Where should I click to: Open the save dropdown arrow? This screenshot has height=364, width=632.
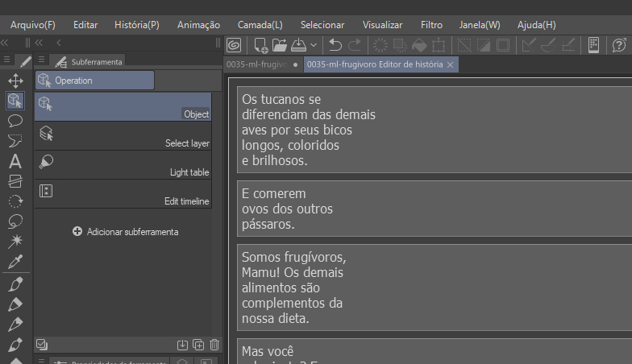tap(314, 45)
